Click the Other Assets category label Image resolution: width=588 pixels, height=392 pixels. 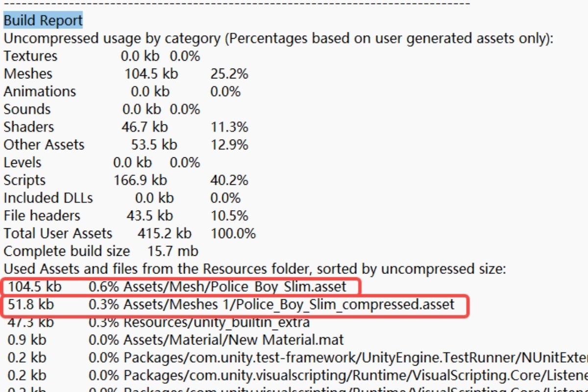point(44,145)
